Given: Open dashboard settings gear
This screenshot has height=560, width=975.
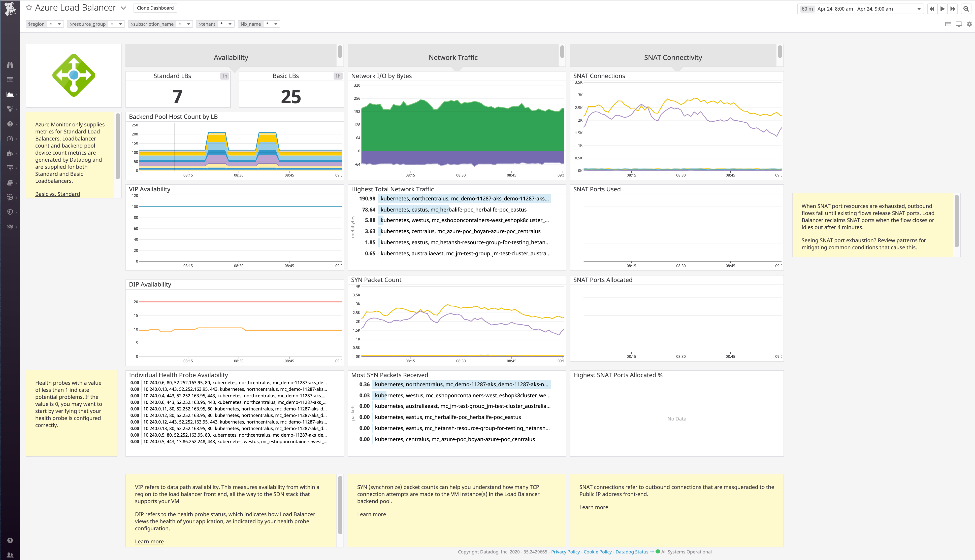Looking at the screenshot, I should (969, 24).
